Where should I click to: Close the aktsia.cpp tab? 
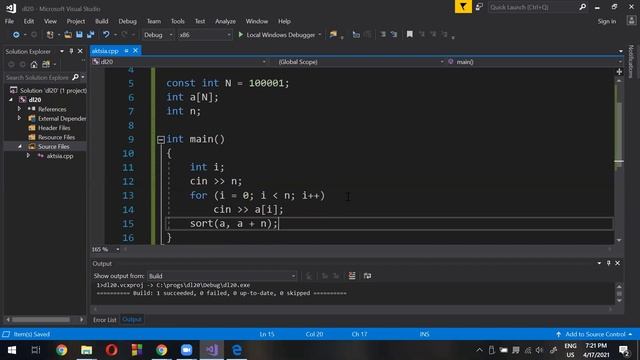(x=136, y=51)
